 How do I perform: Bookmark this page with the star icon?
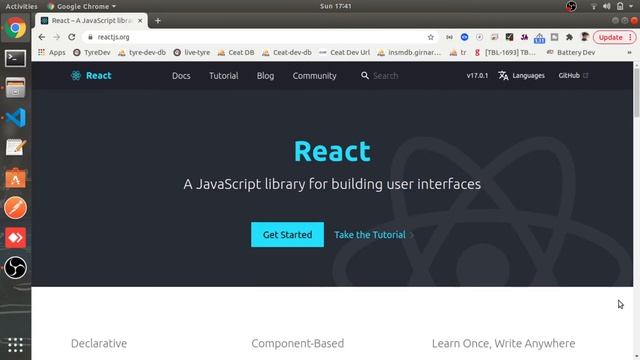(x=431, y=37)
